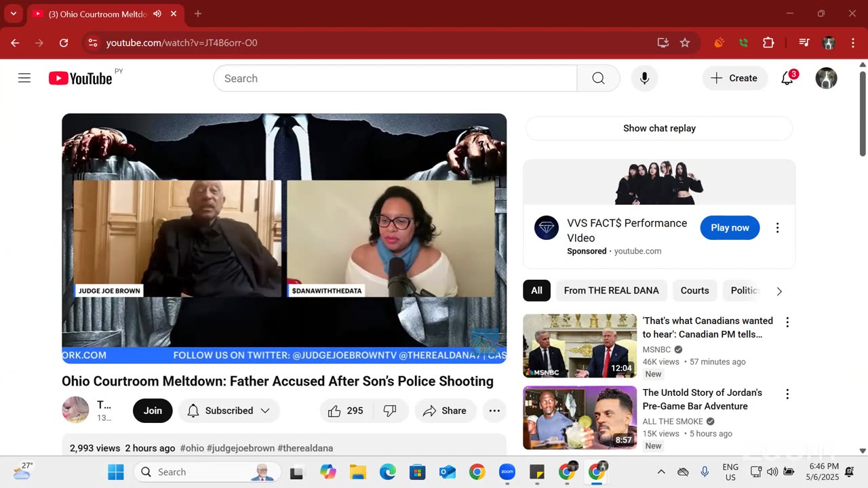Click the Join membership button
This screenshot has height=488, width=868.
(x=153, y=411)
